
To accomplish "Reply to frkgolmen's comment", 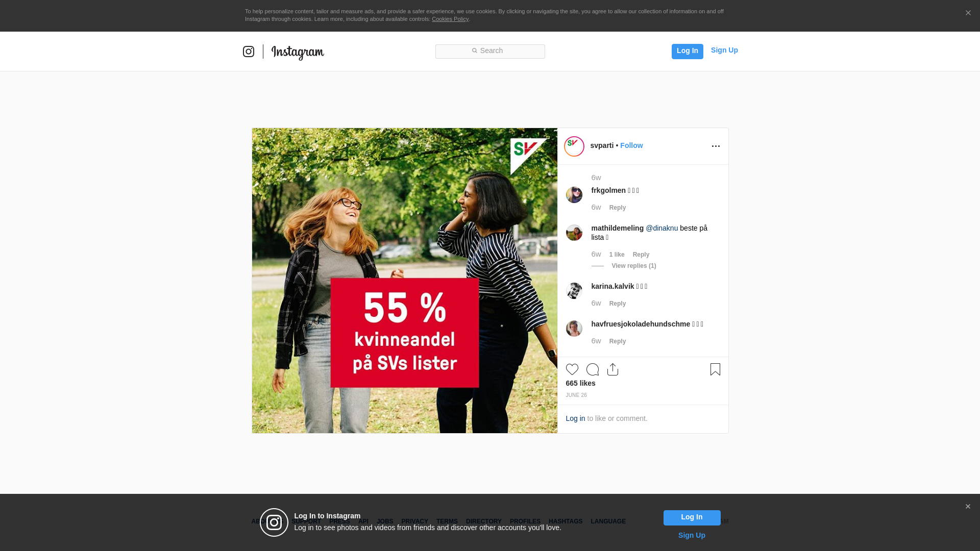I will 618,208.
